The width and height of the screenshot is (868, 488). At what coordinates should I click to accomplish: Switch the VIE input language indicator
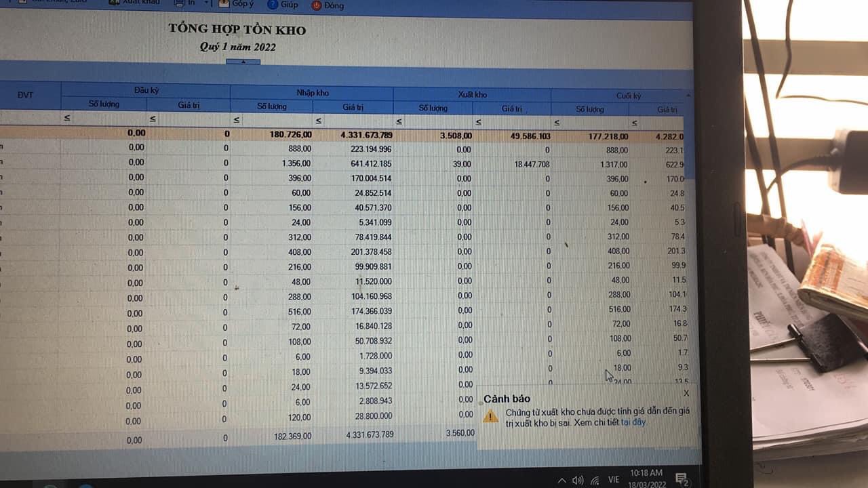tap(614, 479)
